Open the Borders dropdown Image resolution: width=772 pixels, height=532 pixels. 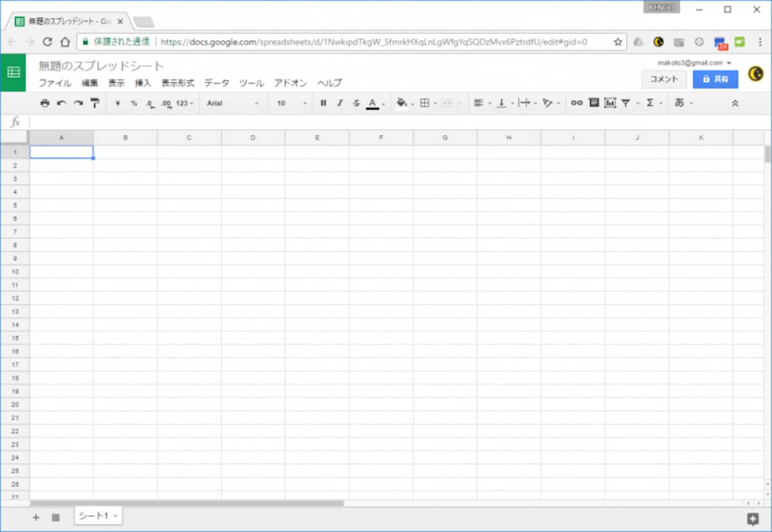click(428, 103)
